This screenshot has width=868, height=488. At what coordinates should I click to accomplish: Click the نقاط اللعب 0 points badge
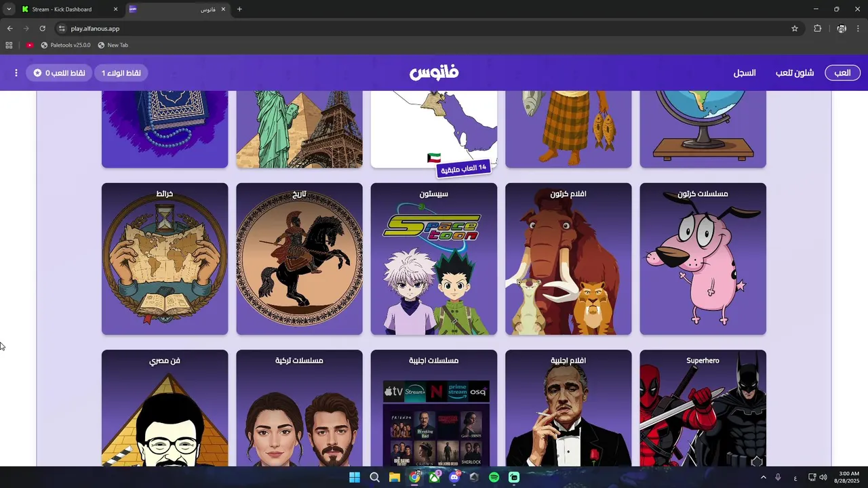tap(60, 73)
